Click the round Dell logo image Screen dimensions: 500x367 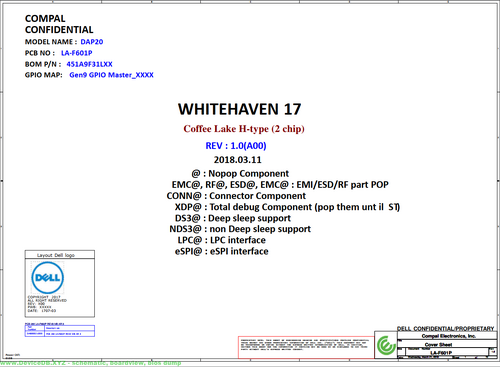(48, 278)
